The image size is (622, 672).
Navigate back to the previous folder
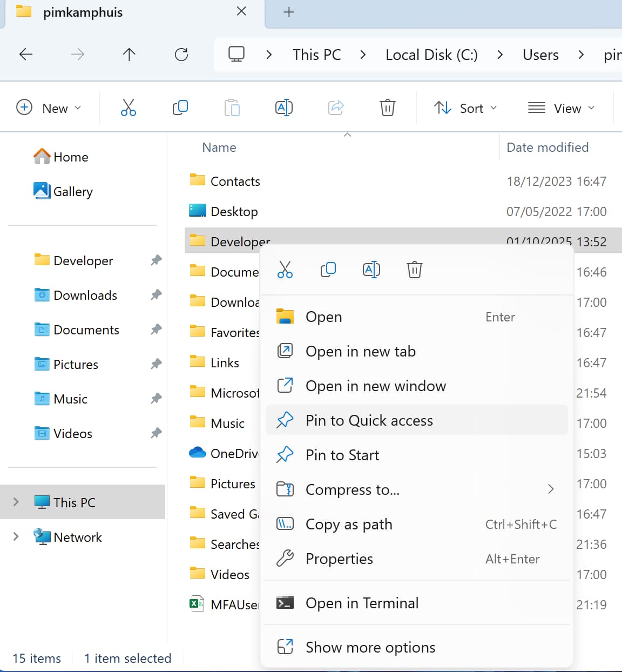tap(26, 55)
